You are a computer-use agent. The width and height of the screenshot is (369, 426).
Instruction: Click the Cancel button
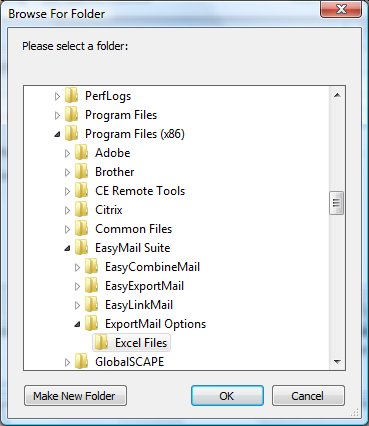(308, 396)
